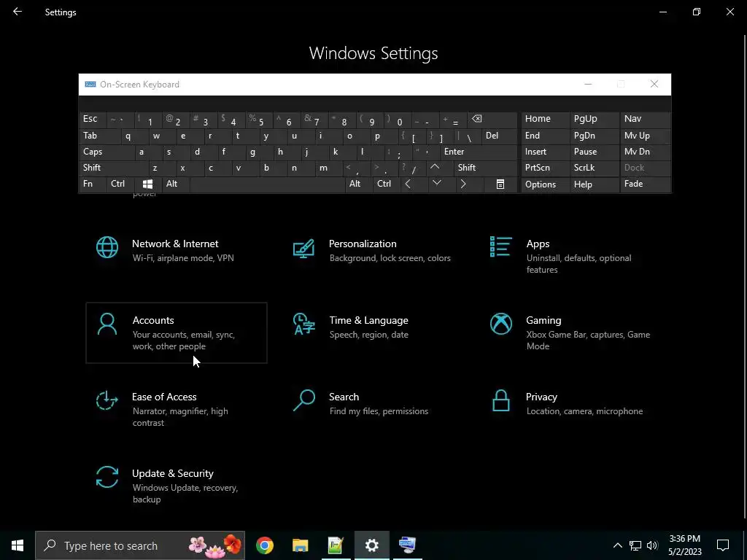Screen dimensions: 747x560
Task: Open Time & Language clock icon
Action: point(304,324)
